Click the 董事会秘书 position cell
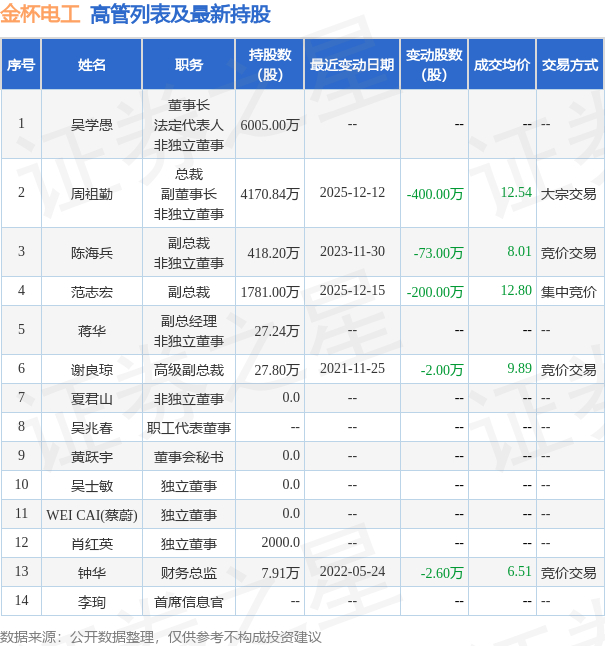Viewport: 605px width, 646px height. coord(189,456)
